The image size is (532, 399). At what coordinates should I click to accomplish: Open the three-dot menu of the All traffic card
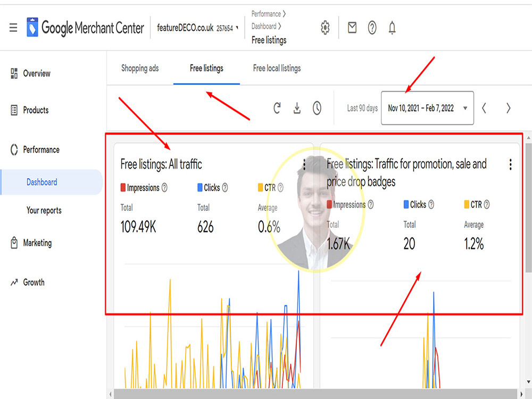coord(304,164)
